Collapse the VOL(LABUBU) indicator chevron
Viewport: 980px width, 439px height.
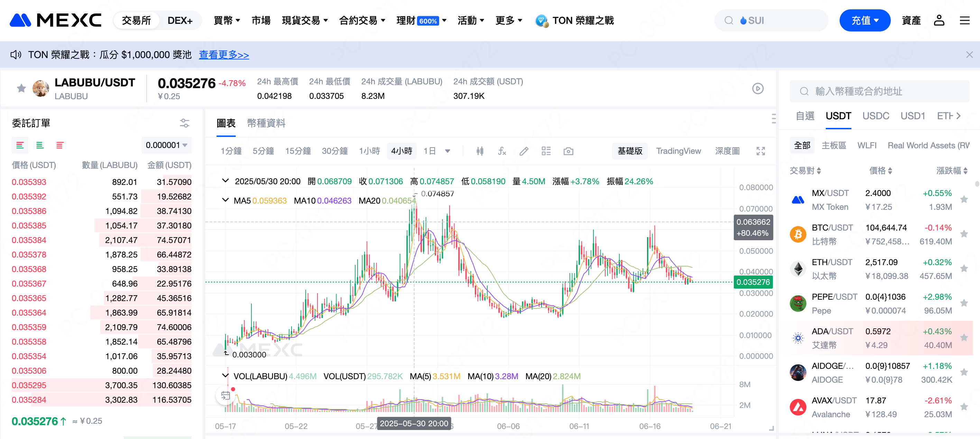point(225,376)
